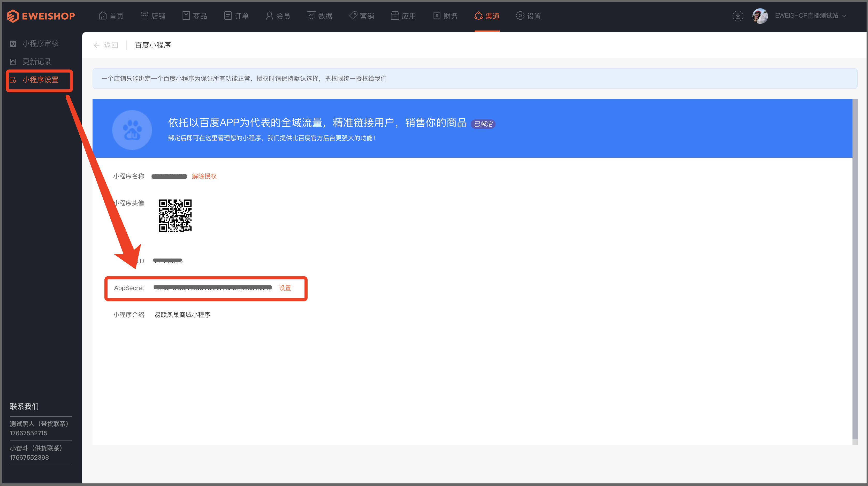Click the Baidu paw logo in banner
Screen dimensions: 868x486
point(132,130)
